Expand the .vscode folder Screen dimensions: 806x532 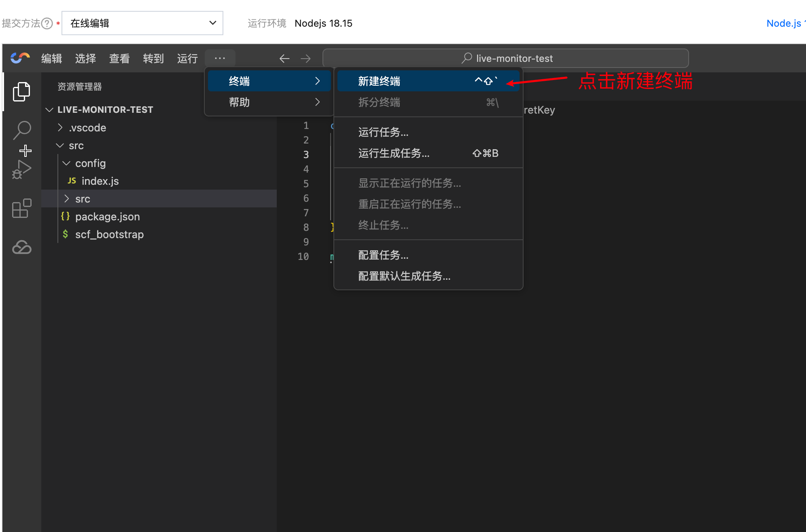click(87, 128)
